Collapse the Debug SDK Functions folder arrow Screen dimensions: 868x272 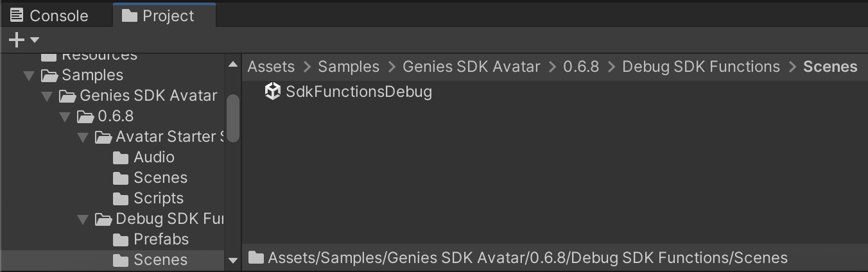[x=82, y=219]
